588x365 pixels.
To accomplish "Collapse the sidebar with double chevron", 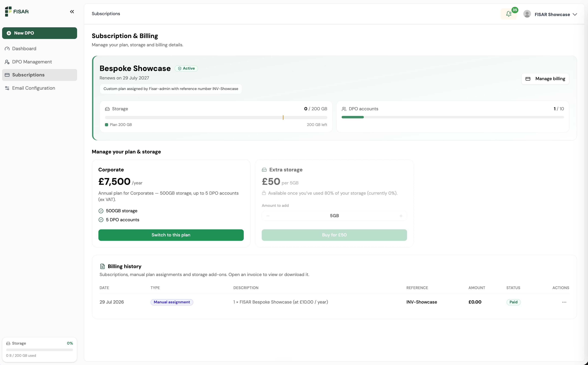I will 72,12.
